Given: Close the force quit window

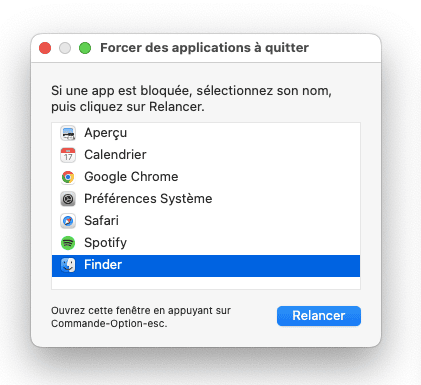Looking at the screenshot, I should pos(45,48).
